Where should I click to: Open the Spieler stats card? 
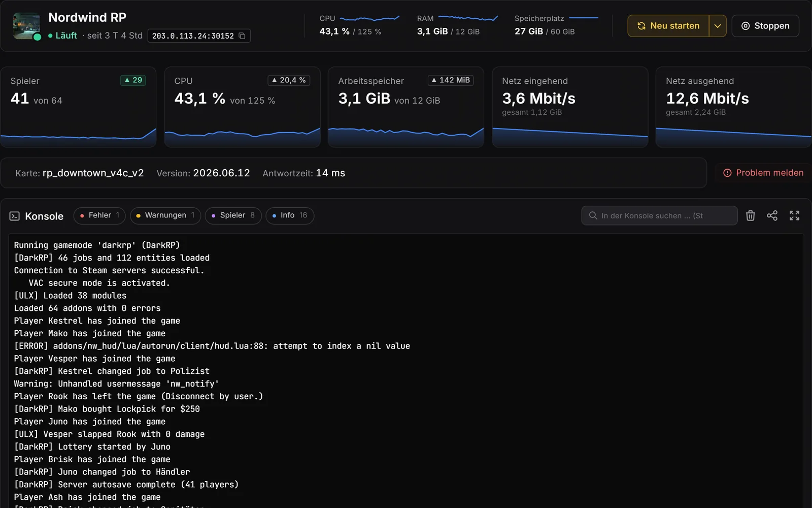[78, 107]
